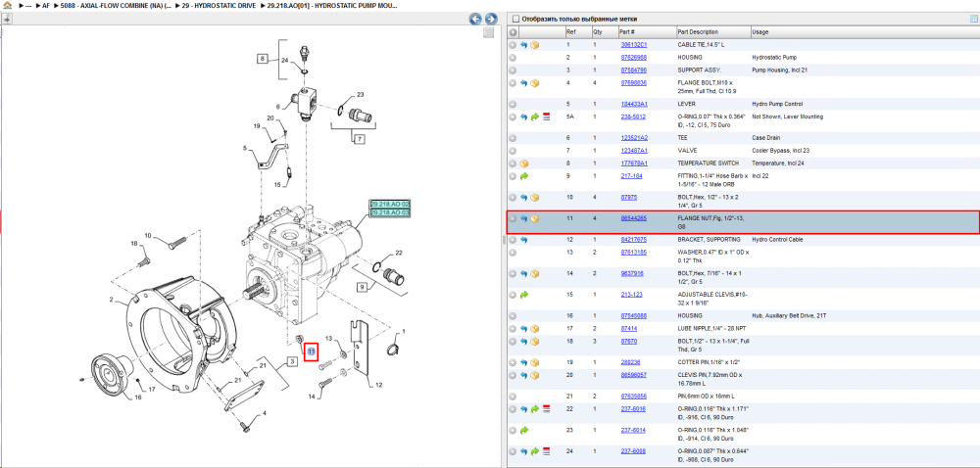Toggle select-all circle in table header
Screen dimensions: 980x468
click(513, 32)
